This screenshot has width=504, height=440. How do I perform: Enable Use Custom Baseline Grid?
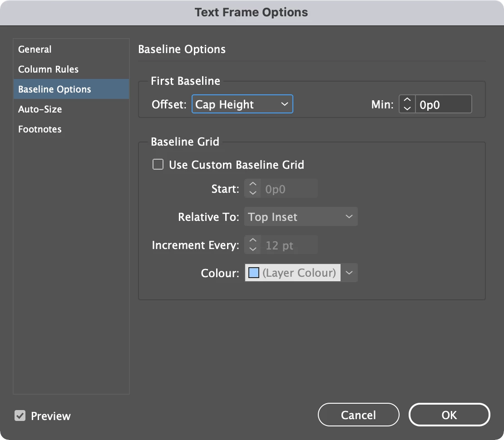coord(158,164)
